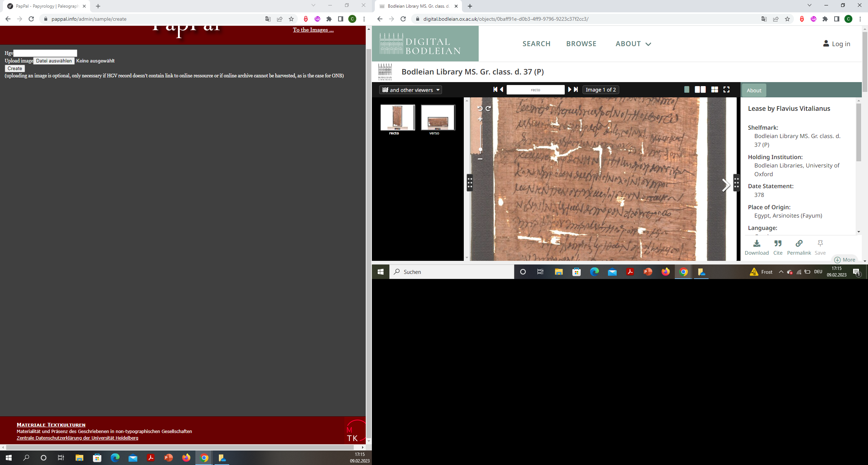Rotate papyrus image left in viewer
This screenshot has height=465, width=868.
(480, 108)
